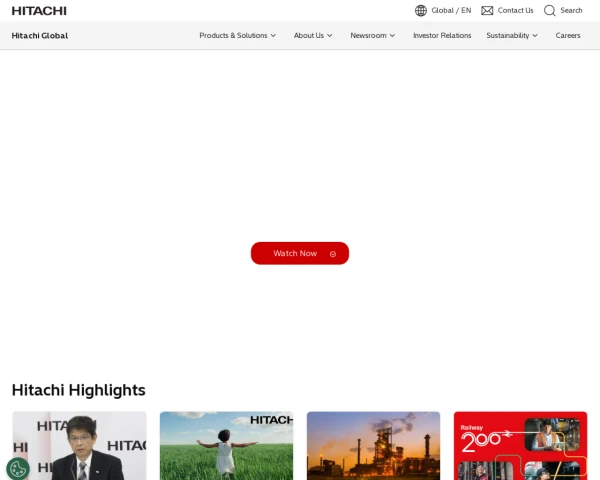The width and height of the screenshot is (600, 480).
Task: Open the press conference speaker thumbnail
Action: point(79,446)
